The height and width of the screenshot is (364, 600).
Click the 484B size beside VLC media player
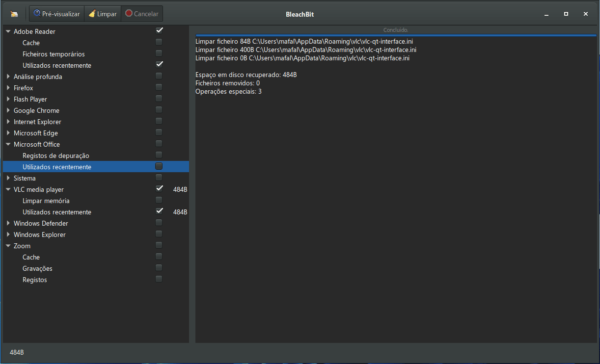[180, 189]
